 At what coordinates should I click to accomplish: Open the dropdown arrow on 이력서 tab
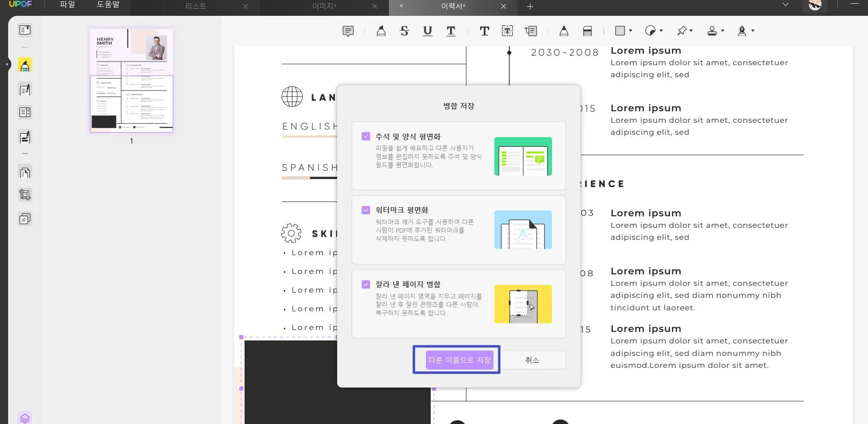[401, 6]
